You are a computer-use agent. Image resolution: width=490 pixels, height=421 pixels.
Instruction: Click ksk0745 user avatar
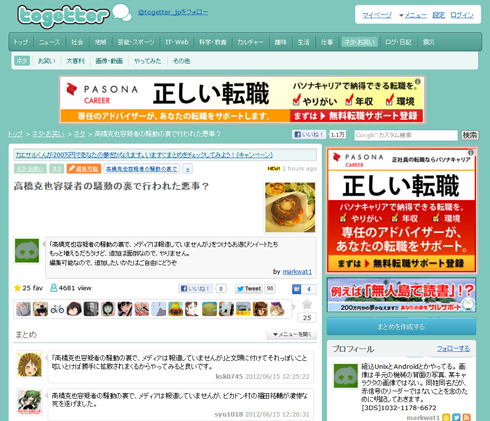[29, 365]
